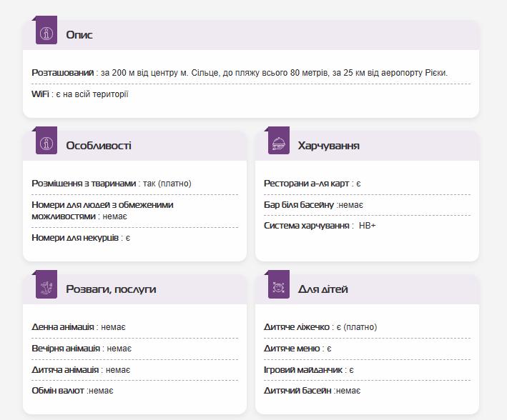Select the Система харчування HB+ row
Image resolution: width=507 pixels, height=420 pixels.
click(320, 226)
